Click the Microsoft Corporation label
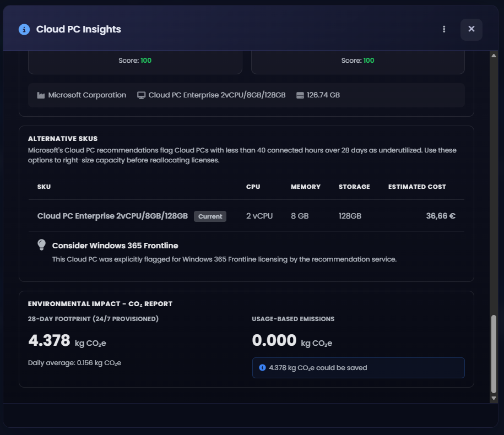Viewport: 504px width, 435px height. coord(87,95)
